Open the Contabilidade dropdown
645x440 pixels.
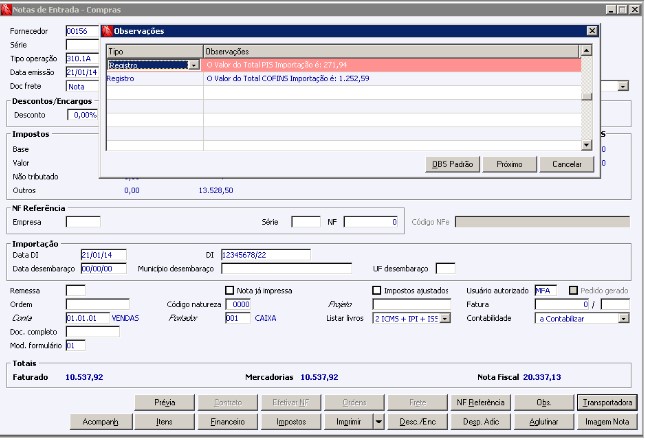click(x=624, y=318)
